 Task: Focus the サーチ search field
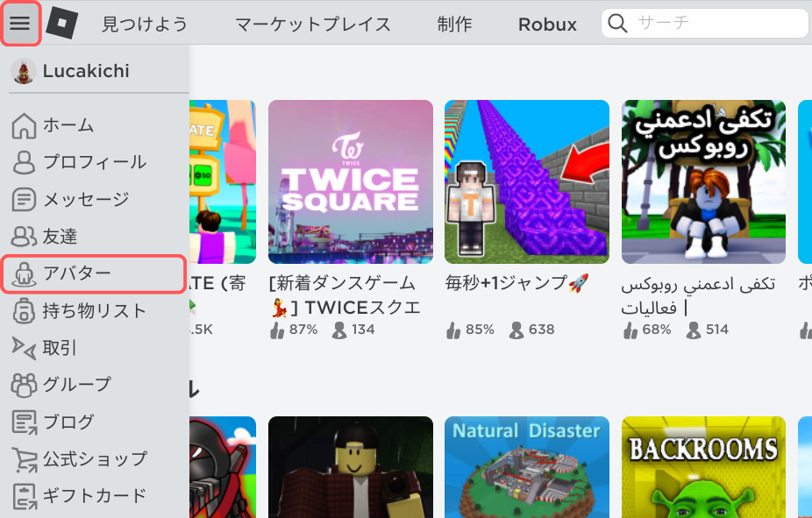(x=705, y=24)
